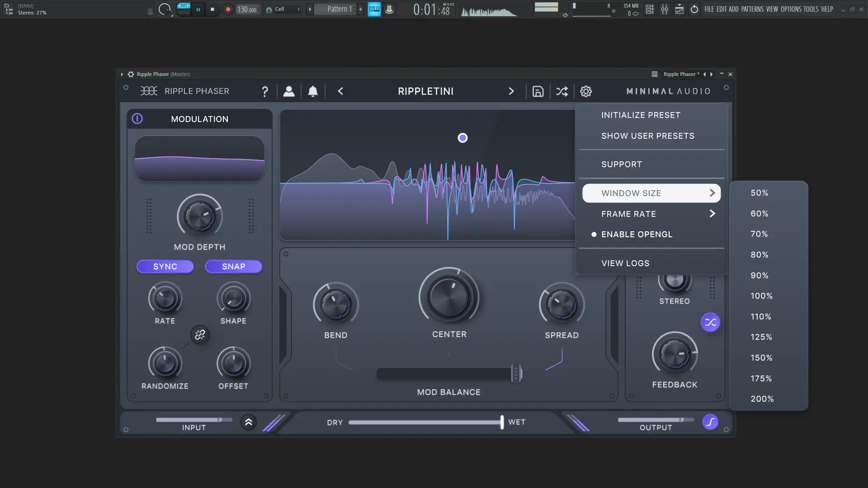Click the purple stereo shuffle icon button

(710, 322)
